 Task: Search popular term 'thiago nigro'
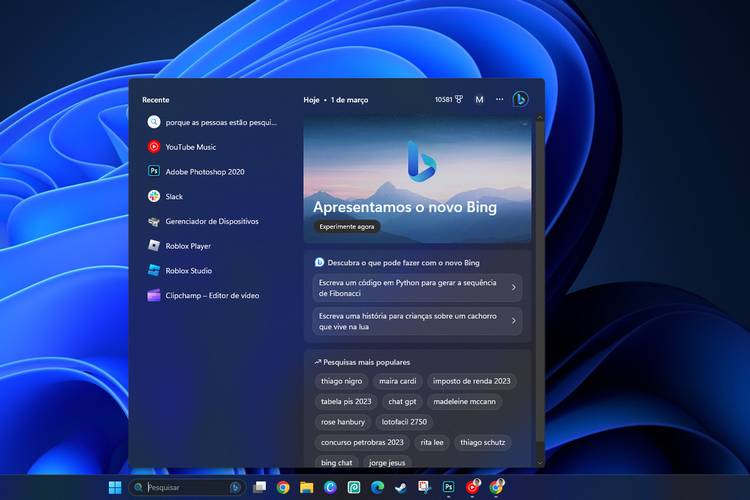pyautogui.click(x=342, y=381)
